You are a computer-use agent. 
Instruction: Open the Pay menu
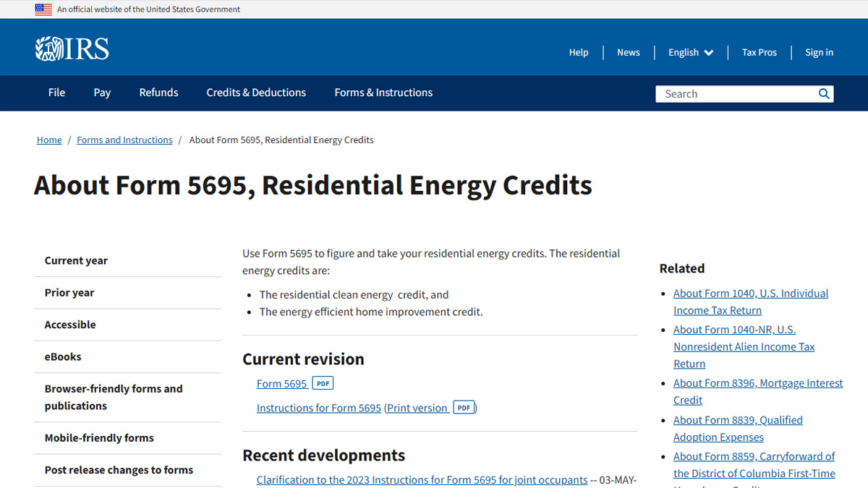[x=102, y=93]
